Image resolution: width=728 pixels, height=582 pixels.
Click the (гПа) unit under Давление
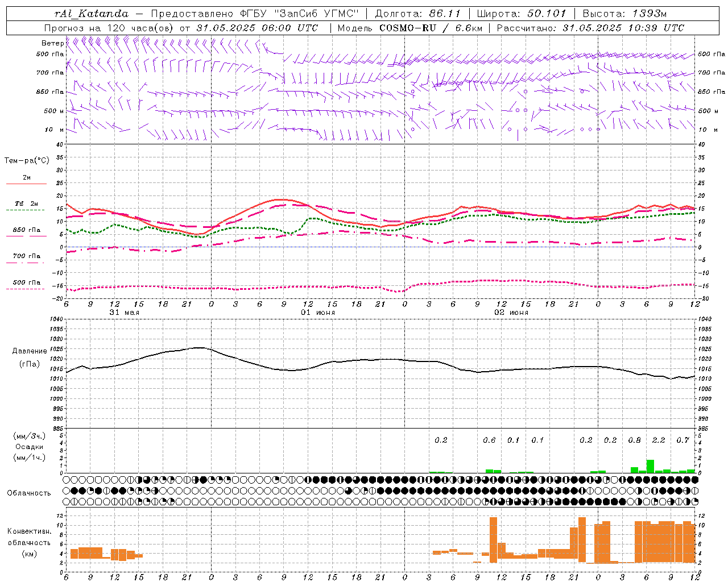click(x=30, y=364)
